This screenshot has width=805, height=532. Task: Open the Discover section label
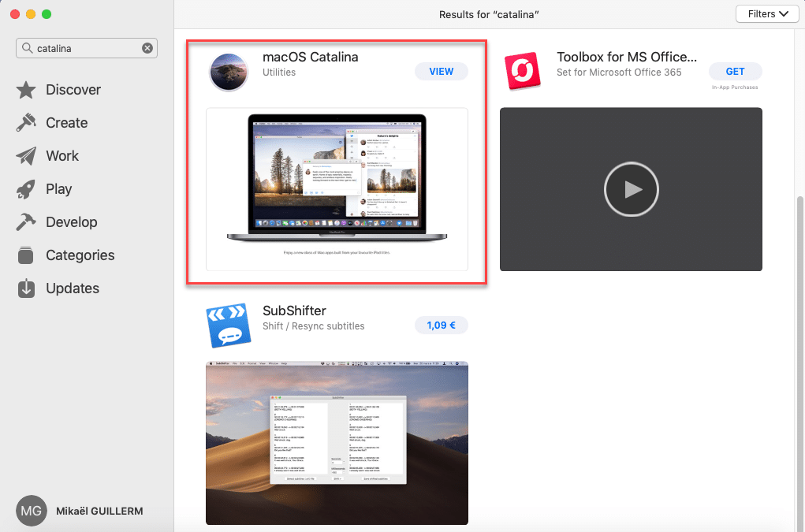[73, 90]
